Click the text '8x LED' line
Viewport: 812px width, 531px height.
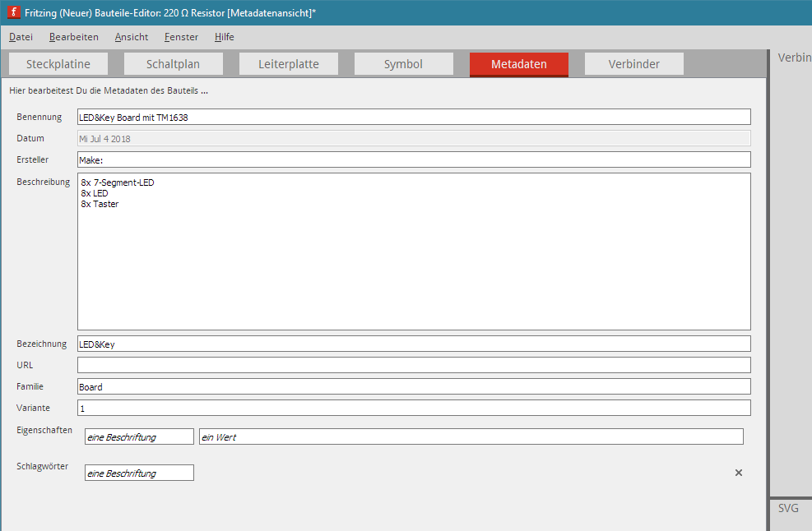[95, 193]
